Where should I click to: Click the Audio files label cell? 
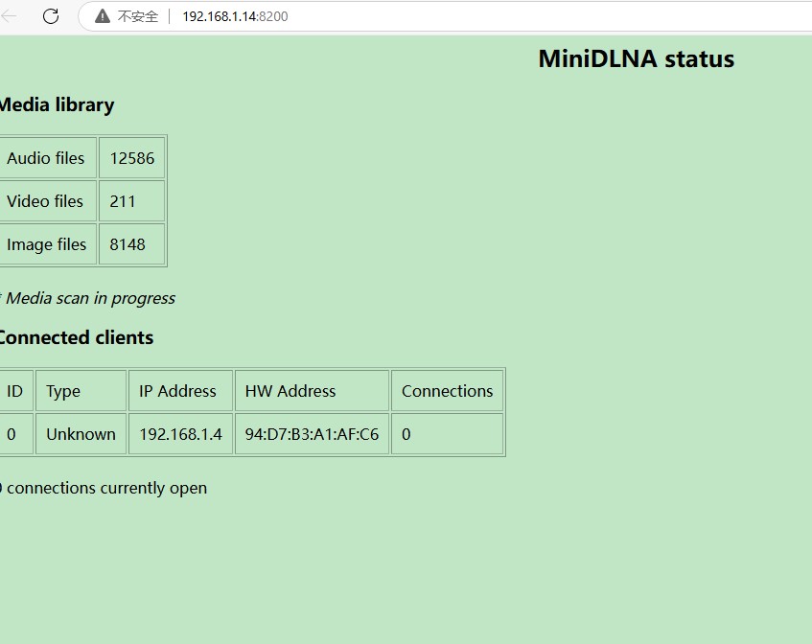[x=48, y=158]
